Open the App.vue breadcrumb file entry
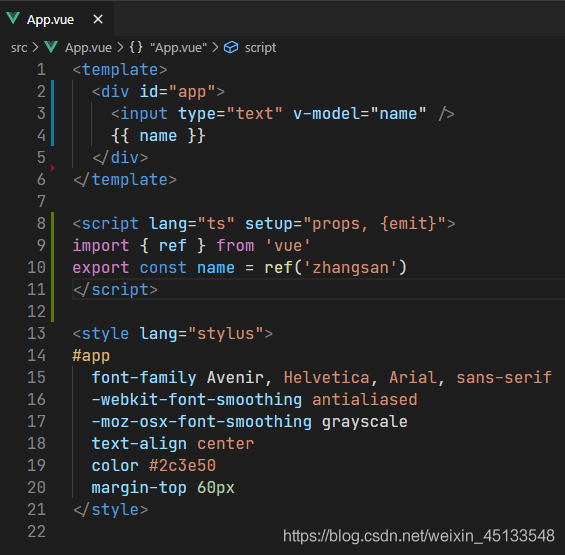 tap(88, 48)
